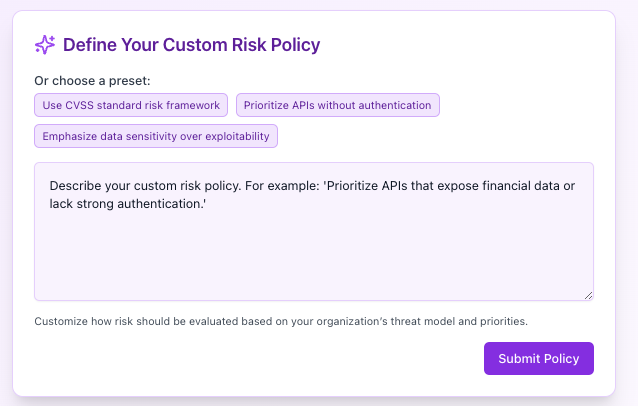This screenshot has width=638, height=406.
Task: Select the 'Use CVSS standard risk framework' preset
Action: (x=131, y=105)
